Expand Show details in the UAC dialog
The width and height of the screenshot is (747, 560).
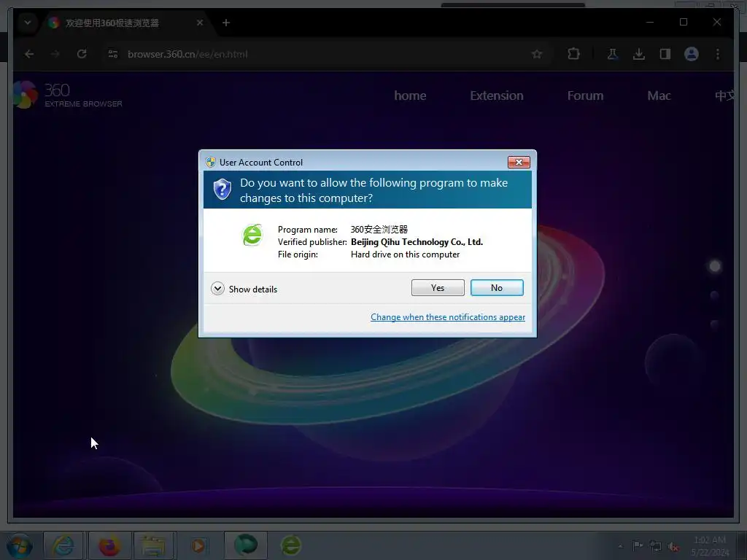pyautogui.click(x=244, y=289)
